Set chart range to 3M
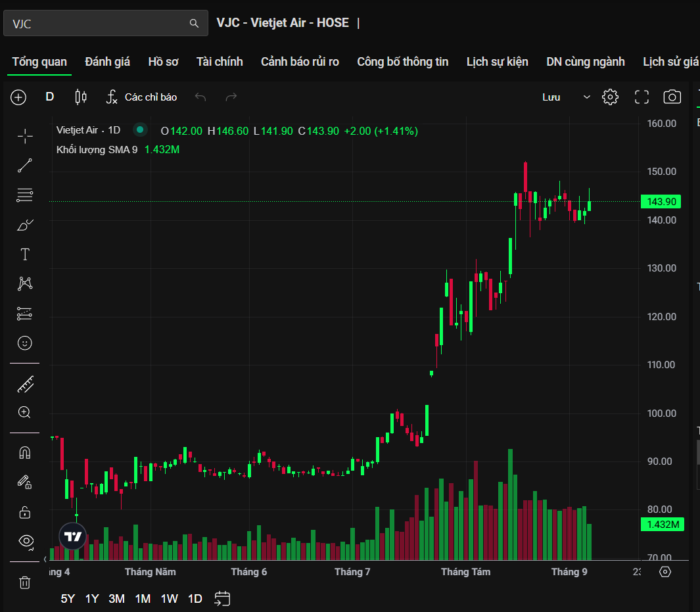This screenshot has width=700, height=612. coord(116,599)
